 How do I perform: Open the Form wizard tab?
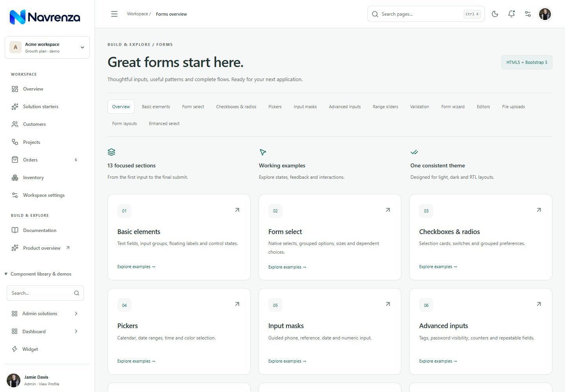click(453, 107)
